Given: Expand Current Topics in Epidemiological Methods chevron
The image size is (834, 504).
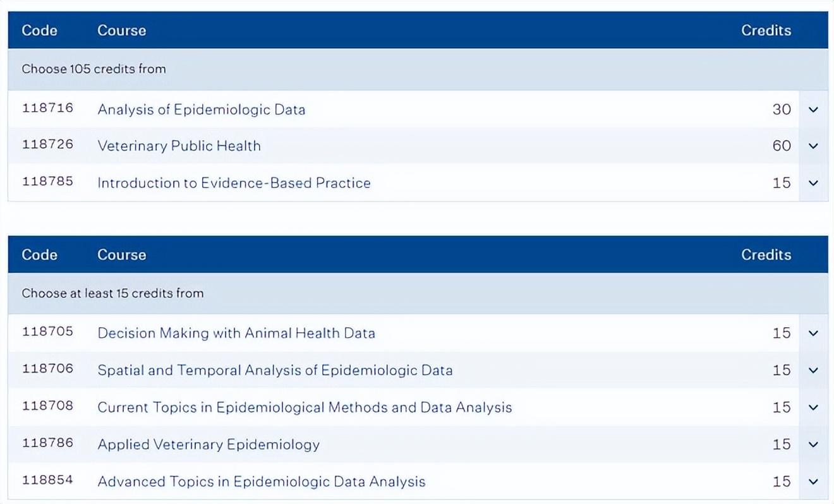Looking at the screenshot, I should pos(813,407).
